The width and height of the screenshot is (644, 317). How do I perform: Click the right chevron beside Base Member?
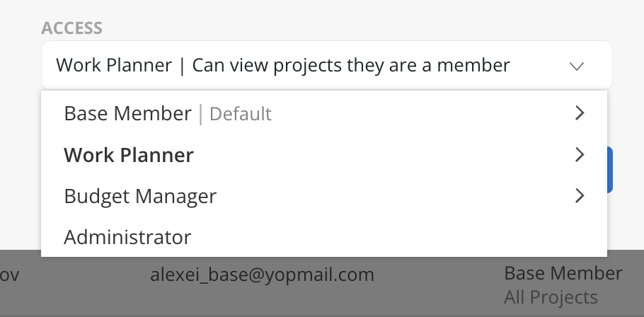click(580, 113)
